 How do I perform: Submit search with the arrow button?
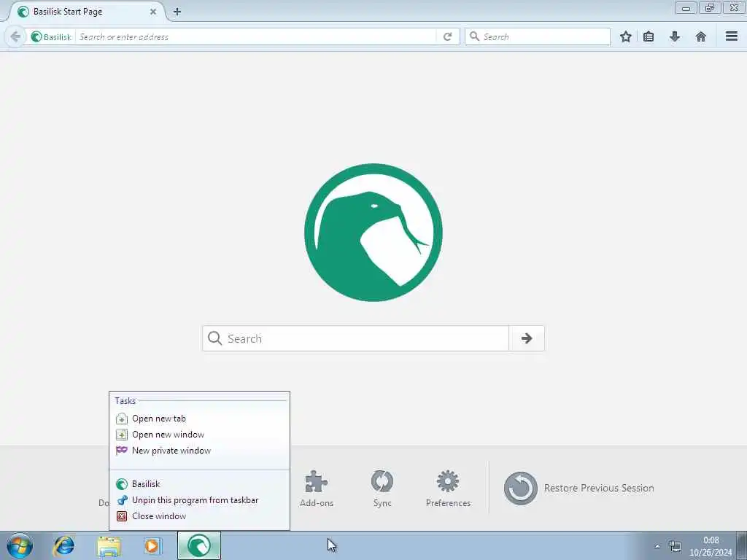tap(527, 338)
